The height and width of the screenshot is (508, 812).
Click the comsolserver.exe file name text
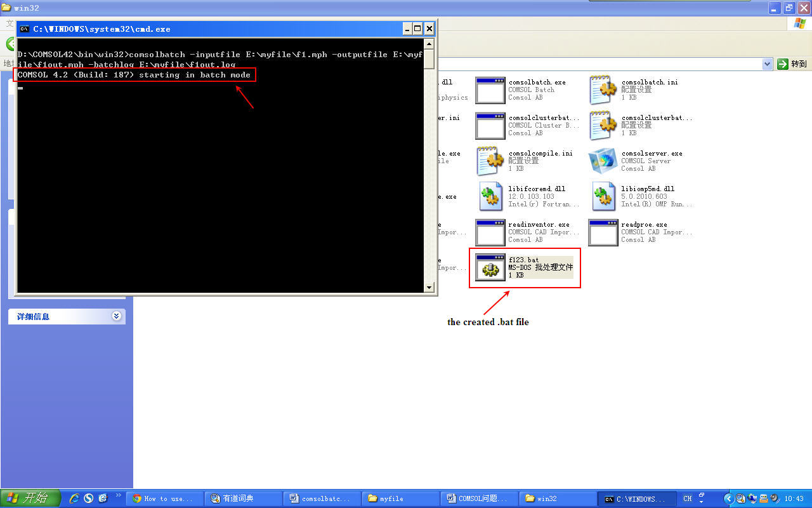pos(652,154)
